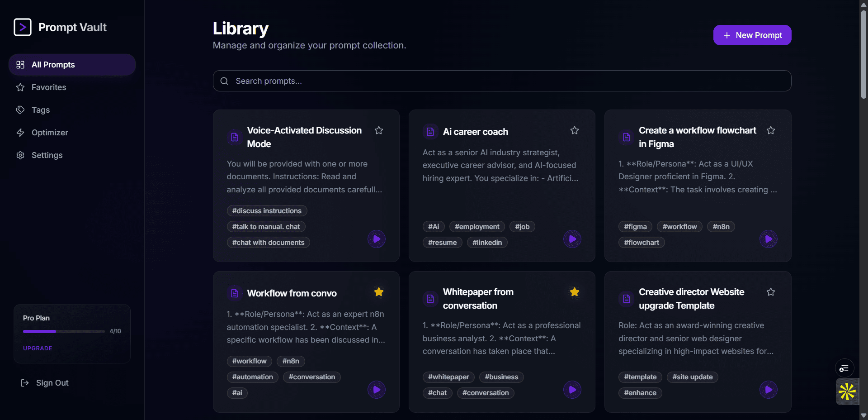This screenshot has height=420, width=868.
Task: Focus the Search prompts field
Action: click(x=502, y=81)
